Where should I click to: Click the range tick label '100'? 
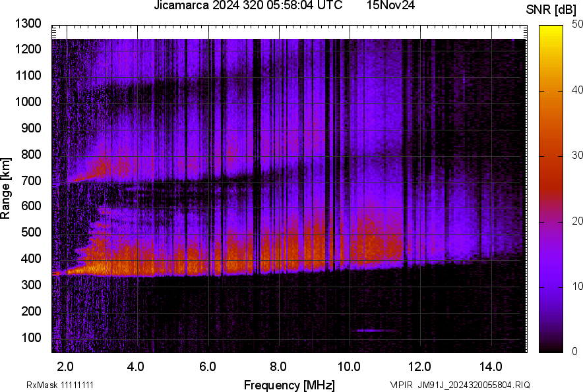[x=31, y=338]
